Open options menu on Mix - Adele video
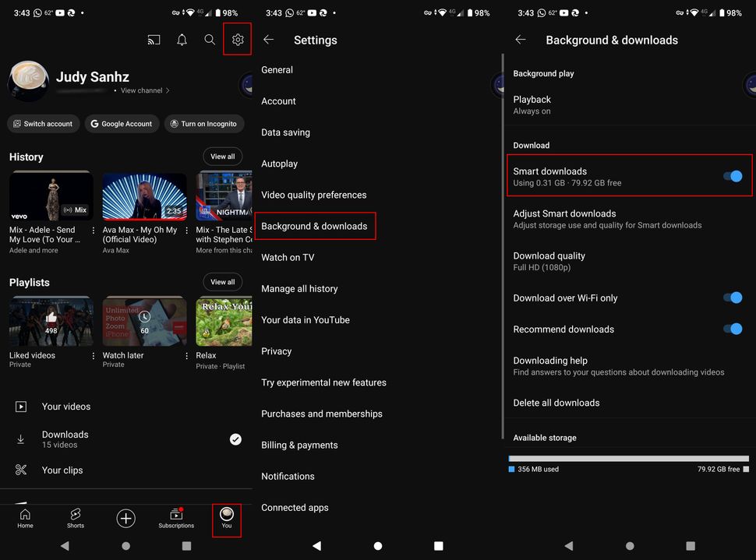Screen dimensions: 756x560 (x=93, y=230)
